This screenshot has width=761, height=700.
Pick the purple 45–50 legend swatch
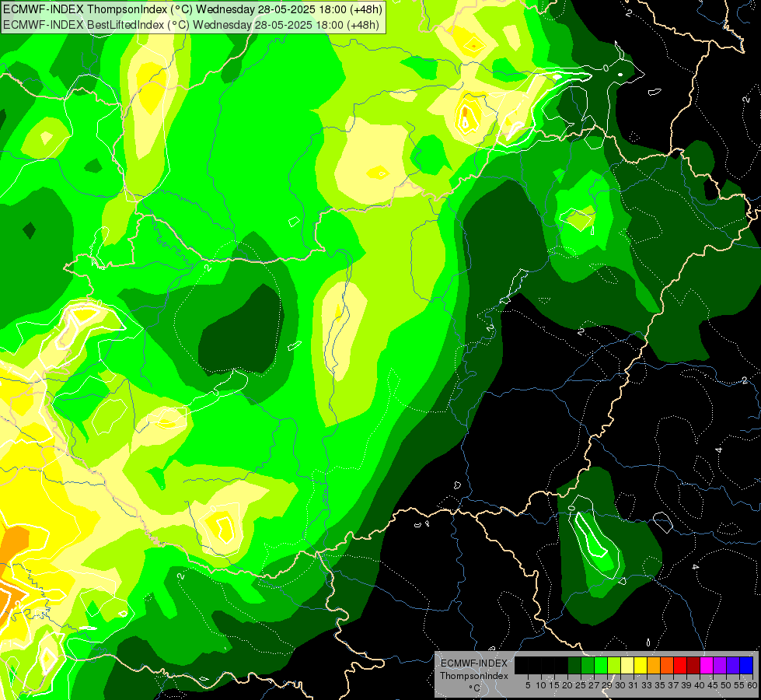click(720, 665)
